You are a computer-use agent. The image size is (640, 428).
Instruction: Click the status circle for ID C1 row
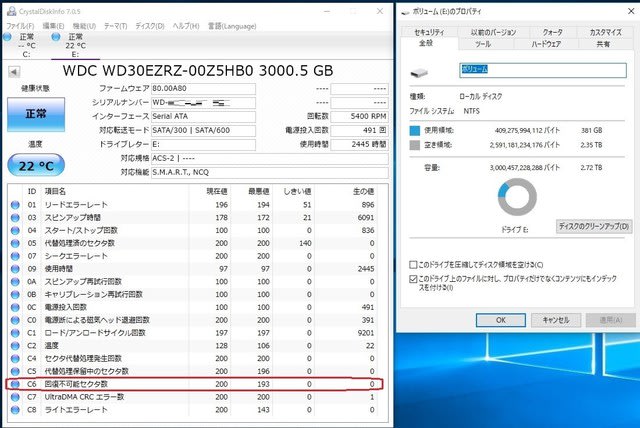pyautogui.click(x=15, y=333)
